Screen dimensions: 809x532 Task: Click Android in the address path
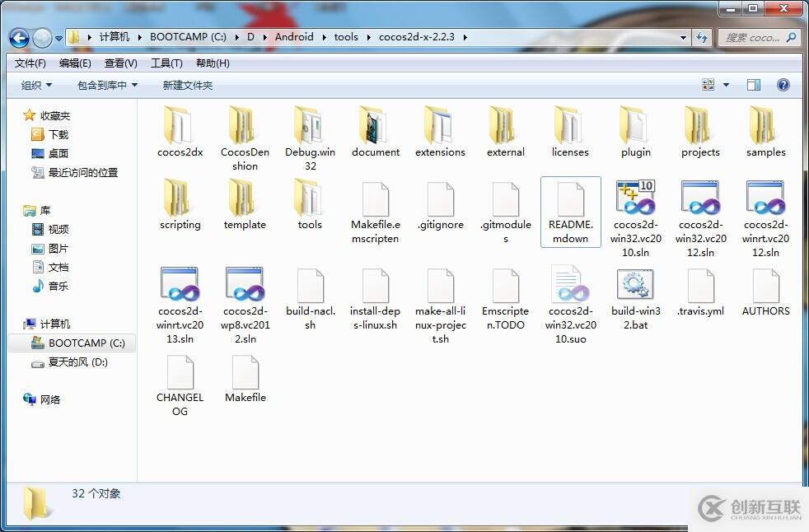pyautogui.click(x=294, y=36)
